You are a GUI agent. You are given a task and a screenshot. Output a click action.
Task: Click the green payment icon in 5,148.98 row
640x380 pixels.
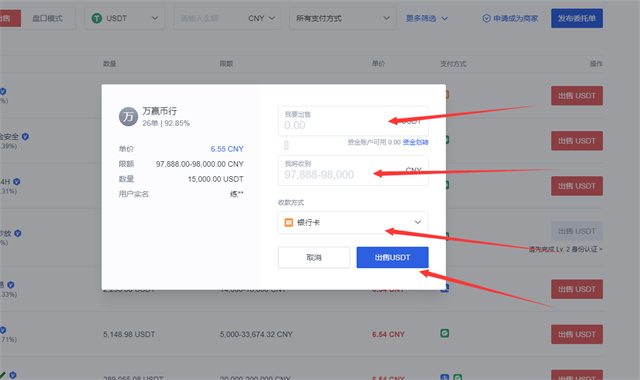click(x=444, y=333)
